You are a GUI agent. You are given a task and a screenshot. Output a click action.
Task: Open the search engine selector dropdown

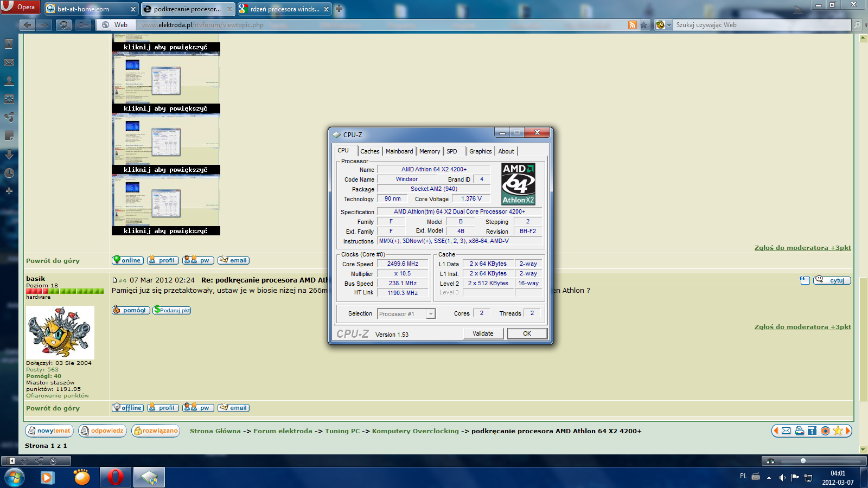(663, 25)
